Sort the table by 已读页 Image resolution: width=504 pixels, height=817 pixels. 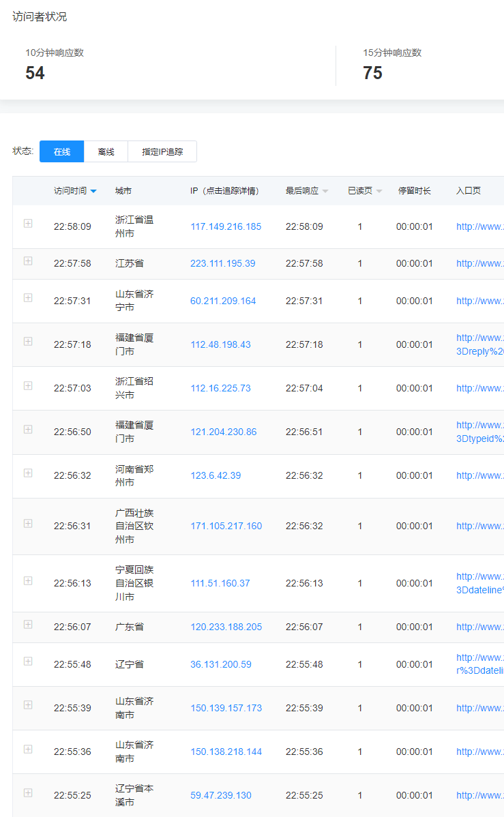(x=379, y=191)
